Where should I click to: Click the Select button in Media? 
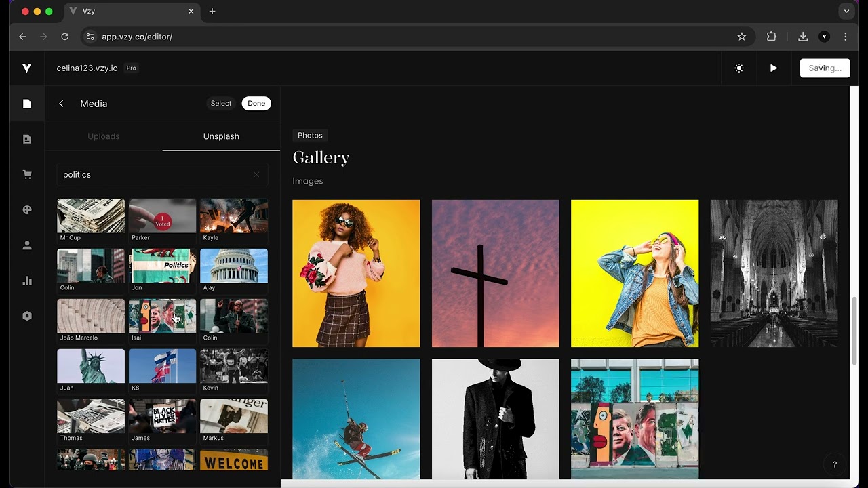220,104
